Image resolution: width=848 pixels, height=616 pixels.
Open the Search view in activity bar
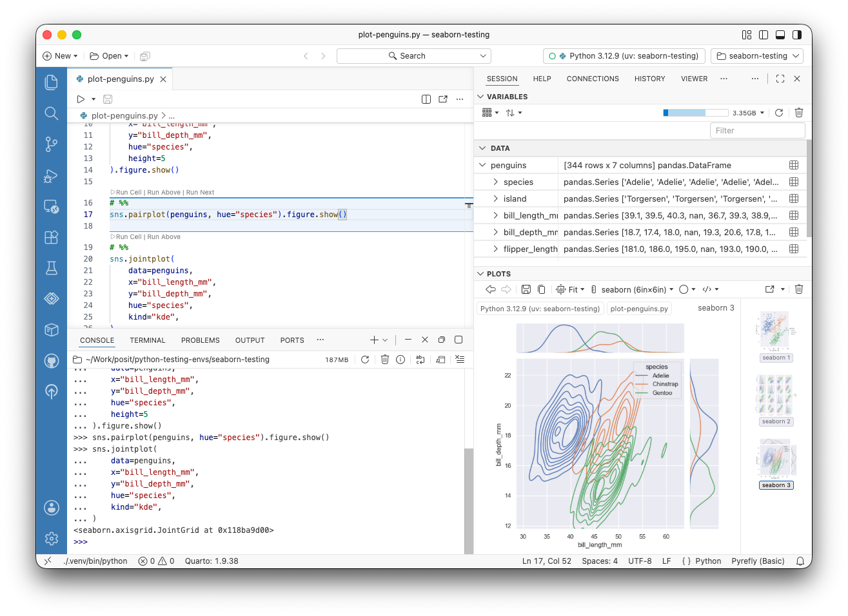[x=52, y=113]
